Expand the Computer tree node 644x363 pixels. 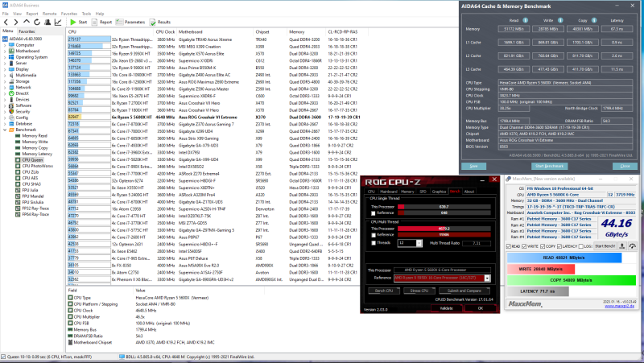5,45
